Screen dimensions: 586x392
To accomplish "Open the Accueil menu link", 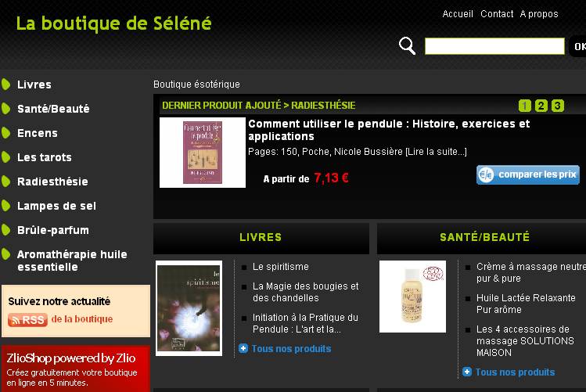I will click(x=458, y=14).
